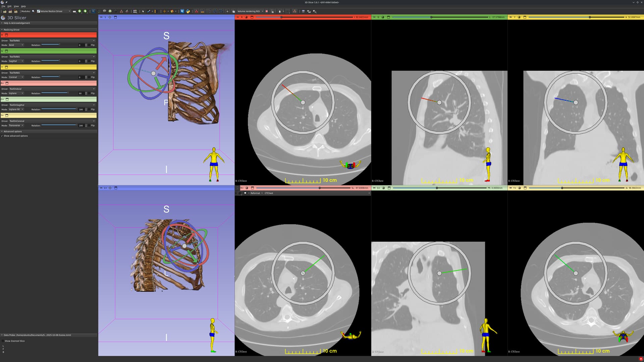644x362 pixels.
Task: Maximize the Yellow slice view
Action: (525, 17)
